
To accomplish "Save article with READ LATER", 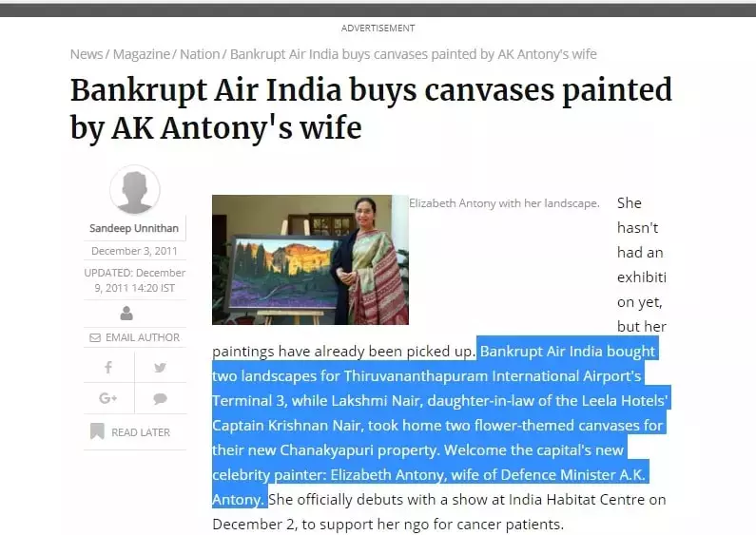I will [141, 432].
